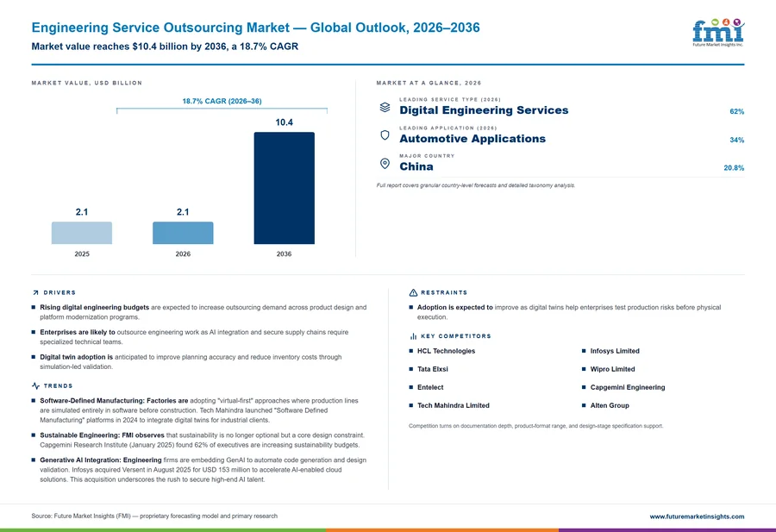
Task: Click the 20.8% value for China
Action: pos(734,168)
